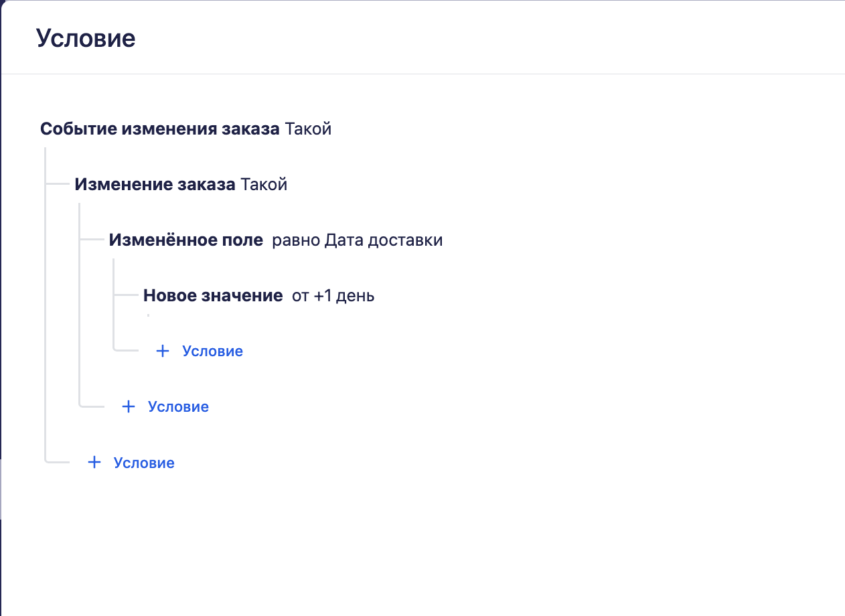Click the от +1 день condition text
Viewport: 845px width, 616px height.
tap(333, 295)
